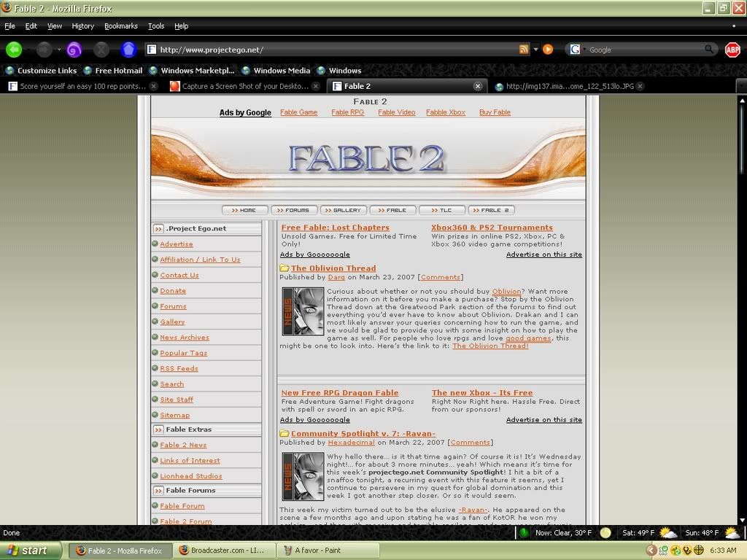
Task: Open the Fable RPG ad link
Action: point(347,112)
